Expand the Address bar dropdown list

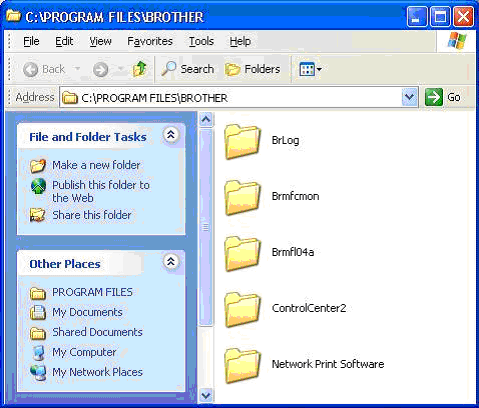pyautogui.click(x=410, y=97)
